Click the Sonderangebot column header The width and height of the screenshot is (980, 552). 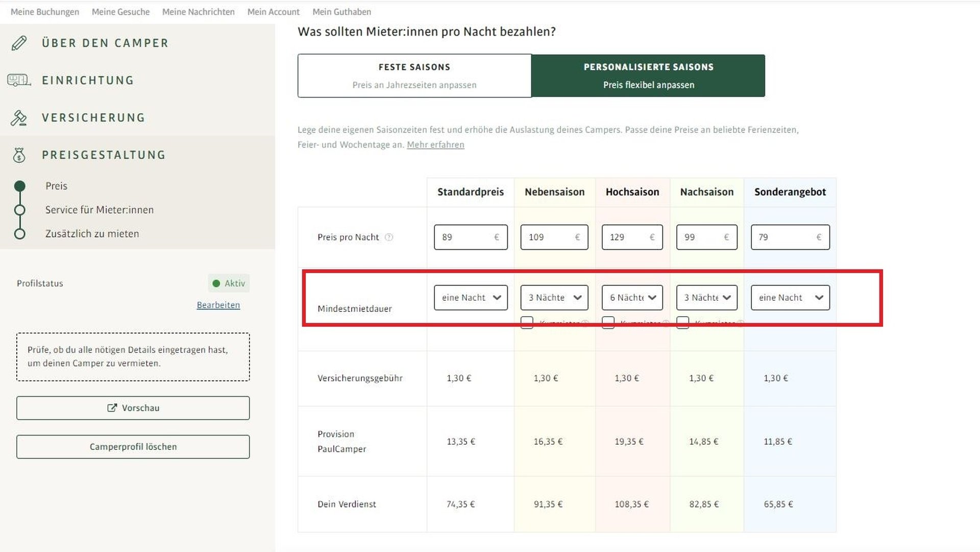click(790, 192)
